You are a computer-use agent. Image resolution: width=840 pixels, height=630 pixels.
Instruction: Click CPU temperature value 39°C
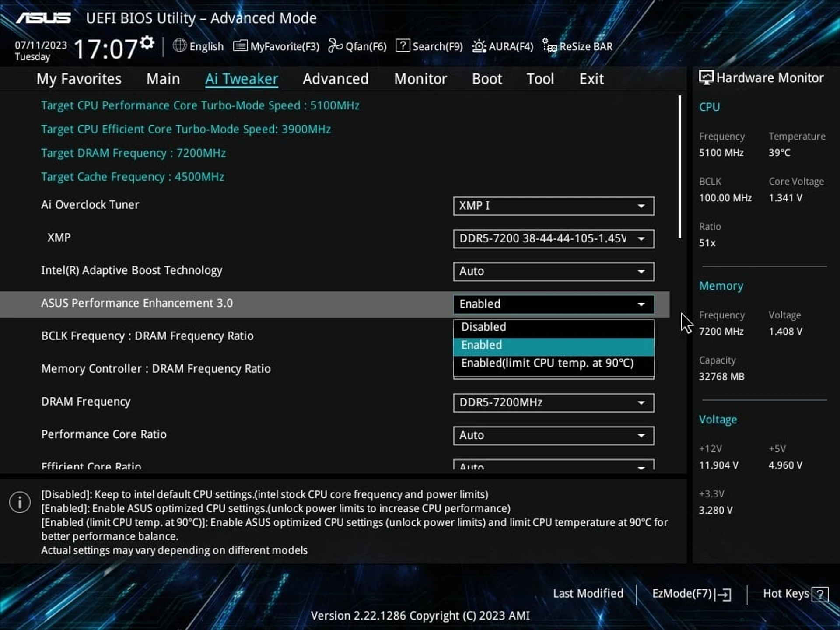pyautogui.click(x=780, y=153)
